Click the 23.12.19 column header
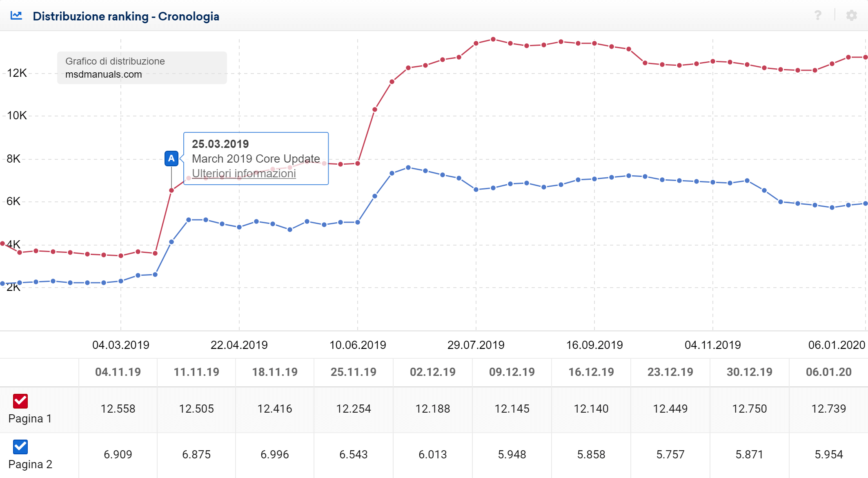 (x=670, y=372)
